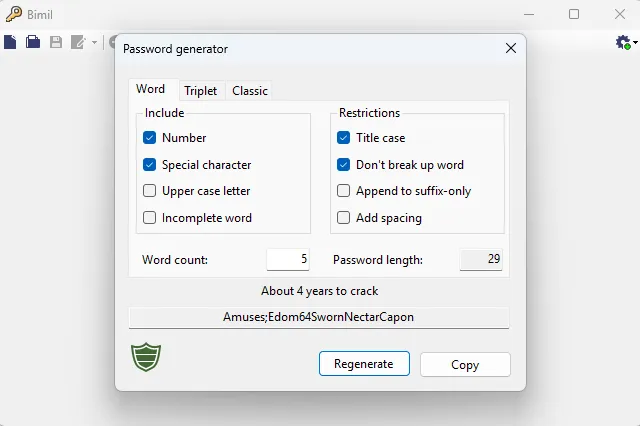Expand the arrow next to the settings gear
Screen dimensions: 640x426
[x=636, y=42]
